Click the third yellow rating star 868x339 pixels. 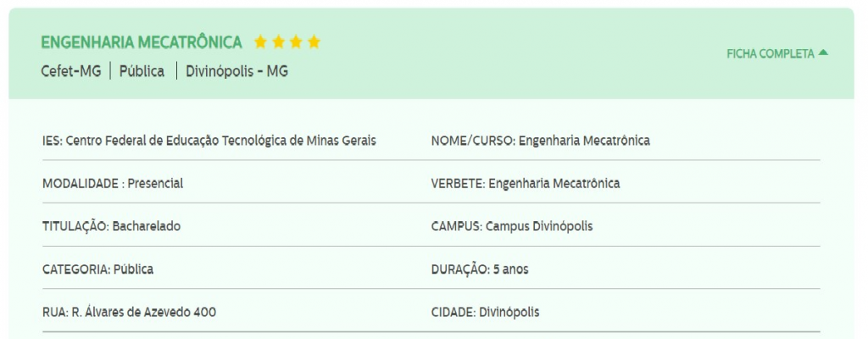[x=296, y=42]
